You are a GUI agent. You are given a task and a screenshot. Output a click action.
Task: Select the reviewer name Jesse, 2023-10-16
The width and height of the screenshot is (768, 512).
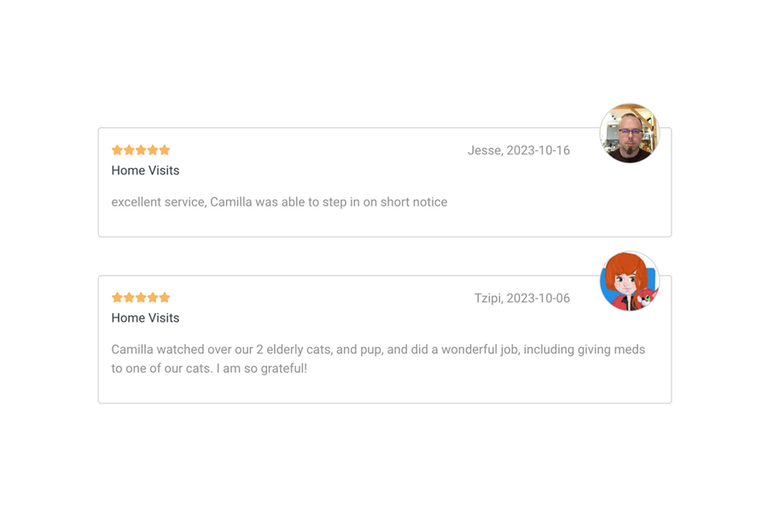518,150
